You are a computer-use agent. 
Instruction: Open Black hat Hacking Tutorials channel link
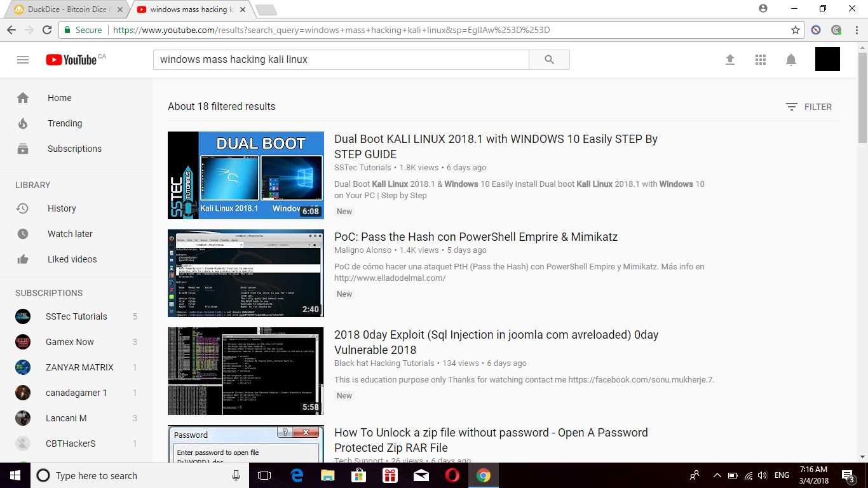click(384, 363)
